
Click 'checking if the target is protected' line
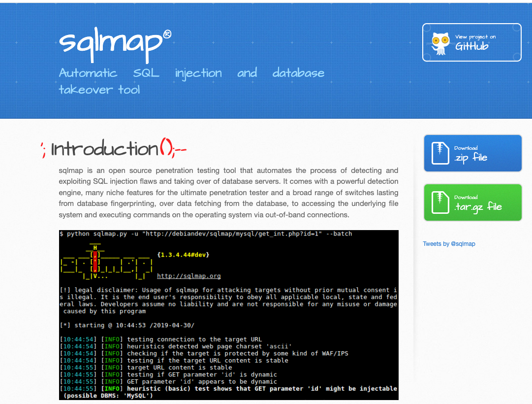[204, 353]
